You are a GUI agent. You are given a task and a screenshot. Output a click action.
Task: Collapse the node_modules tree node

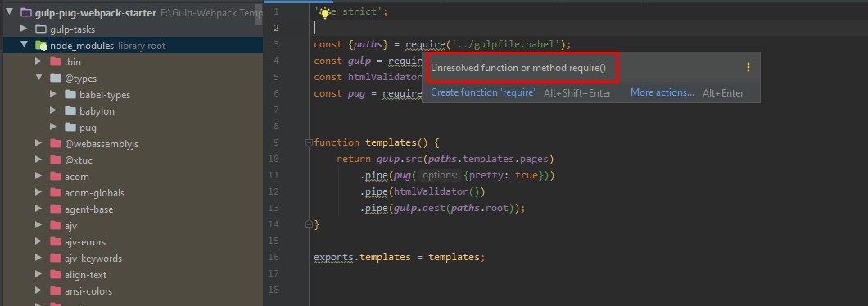[24, 45]
